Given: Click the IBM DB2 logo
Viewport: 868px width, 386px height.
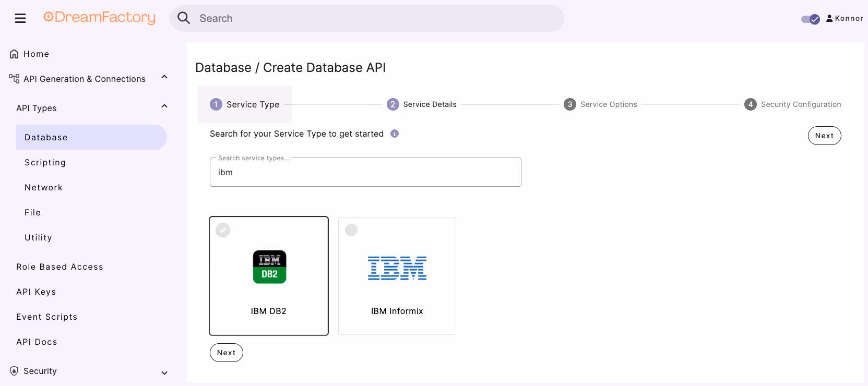Looking at the screenshot, I should click(x=269, y=267).
